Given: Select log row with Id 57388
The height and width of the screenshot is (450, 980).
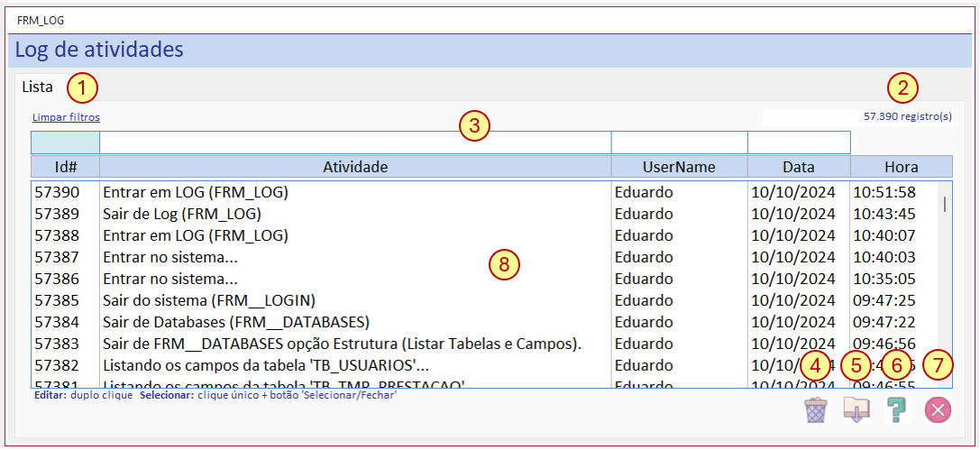Looking at the screenshot, I should pyautogui.click(x=484, y=235).
